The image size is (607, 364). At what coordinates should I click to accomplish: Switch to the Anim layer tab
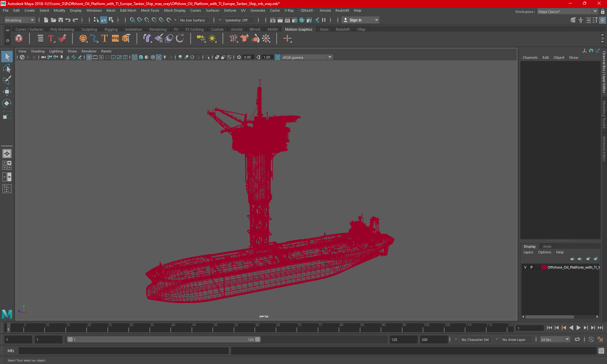tap(547, 246)
